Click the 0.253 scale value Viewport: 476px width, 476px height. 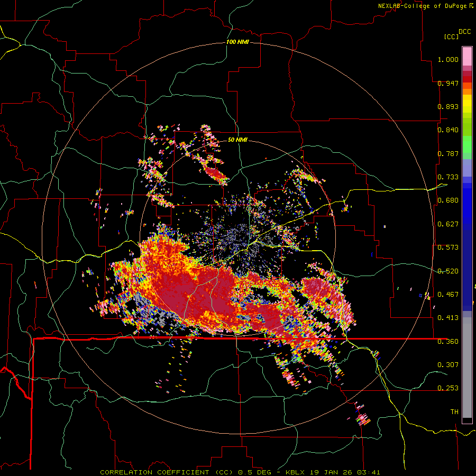(x=448, y=388)
